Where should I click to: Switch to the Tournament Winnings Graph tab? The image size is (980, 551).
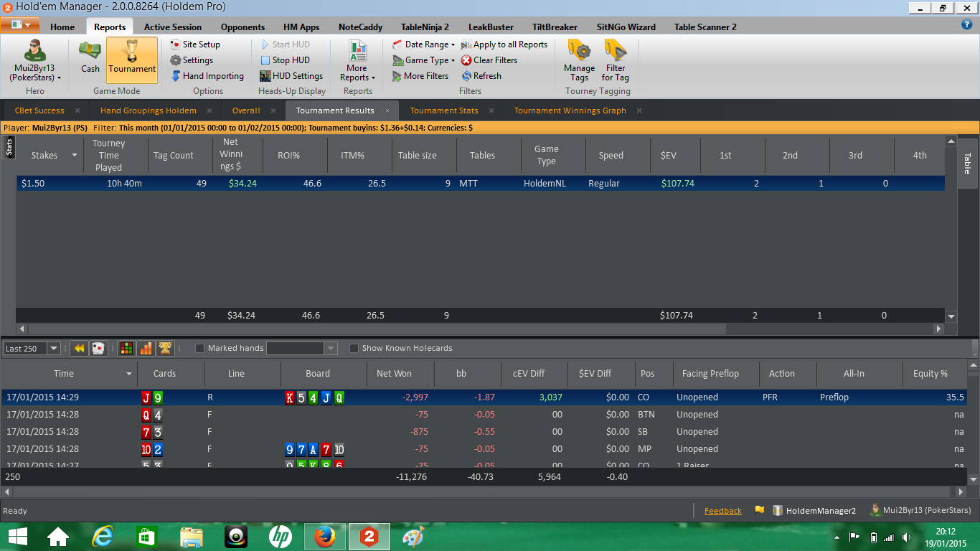(570, 110)
